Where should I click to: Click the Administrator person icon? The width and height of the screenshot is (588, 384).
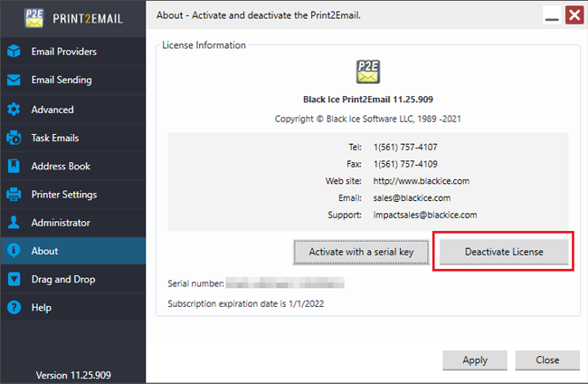point(14,222)
